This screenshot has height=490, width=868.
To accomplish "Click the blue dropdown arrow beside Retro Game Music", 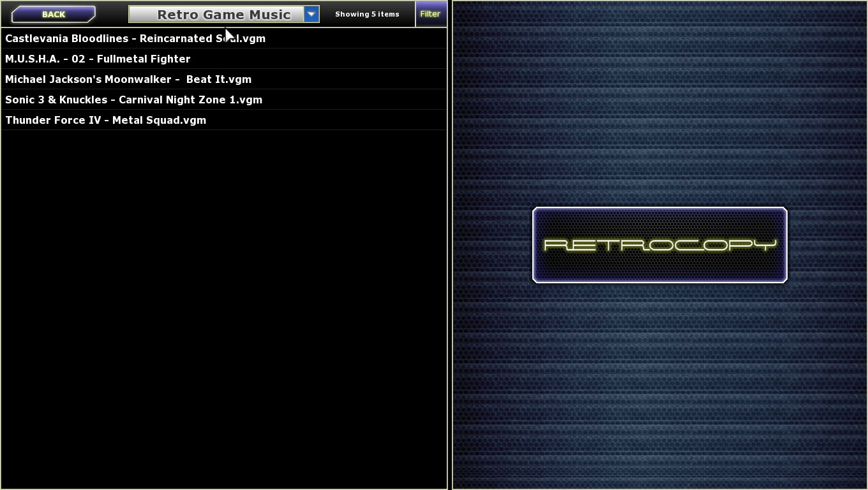I will [311, 14].
